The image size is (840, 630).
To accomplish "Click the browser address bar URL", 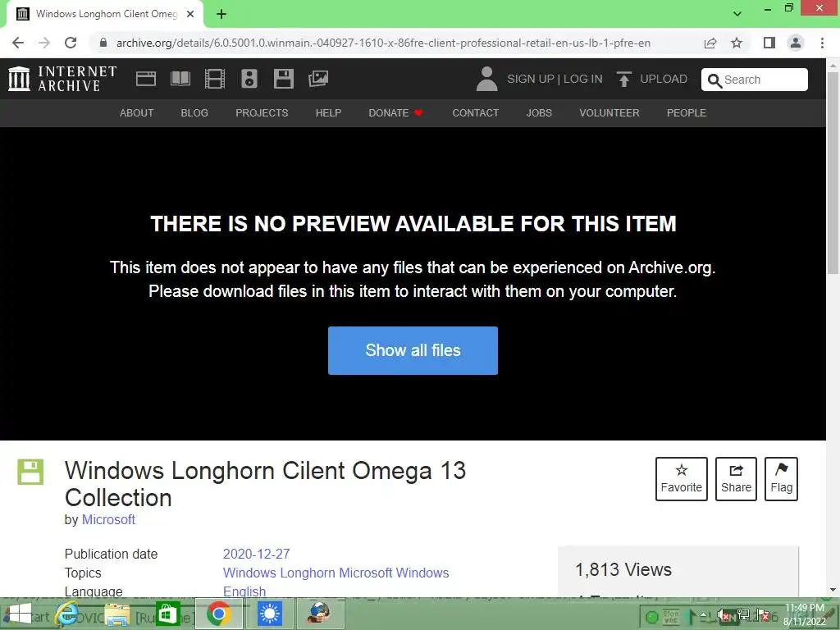I will [x=383, y=43].
